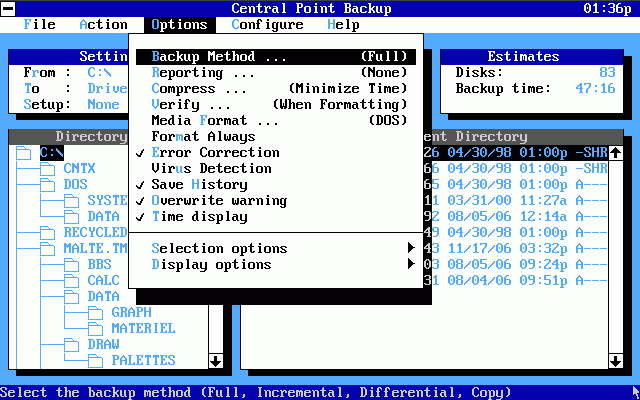
Task: Expand the Selection options submenu
Action: coord(276,249)
